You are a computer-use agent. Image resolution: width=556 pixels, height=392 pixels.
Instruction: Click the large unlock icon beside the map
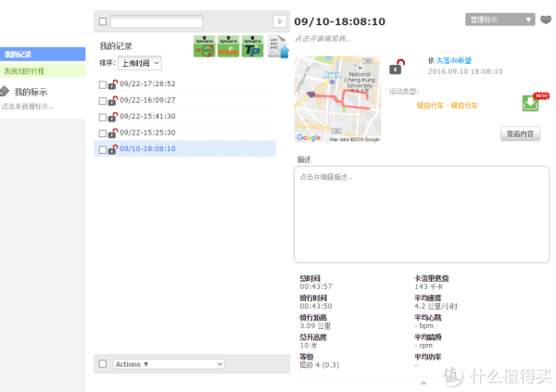397,67
